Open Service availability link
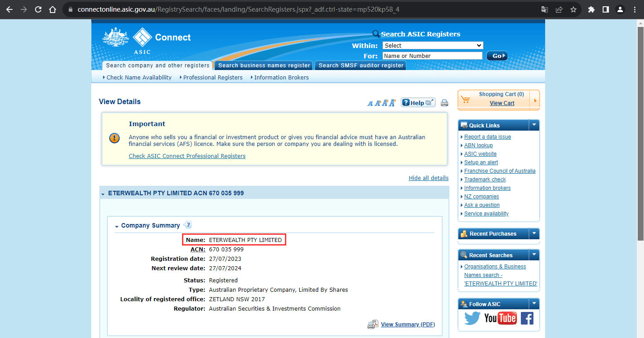Image resolution: width=644 pixels, height=338 pixels. [x=486, y=214]
